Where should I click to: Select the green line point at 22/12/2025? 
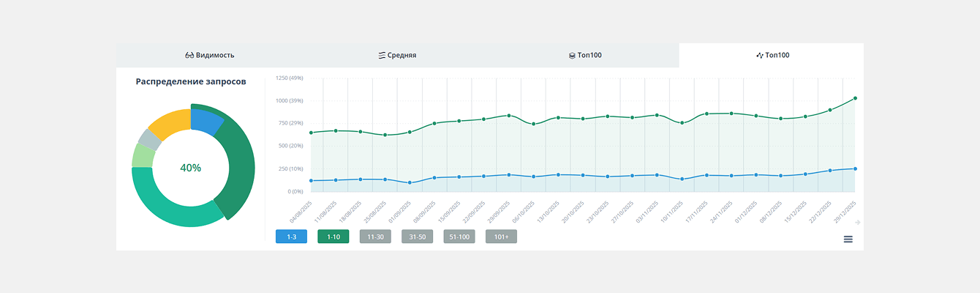[830, 110]
